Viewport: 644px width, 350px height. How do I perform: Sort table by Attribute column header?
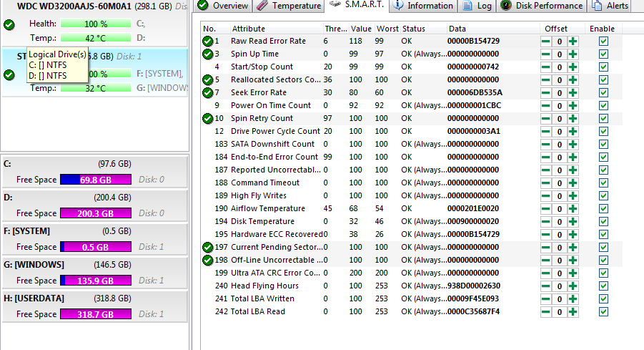point(277,29)
